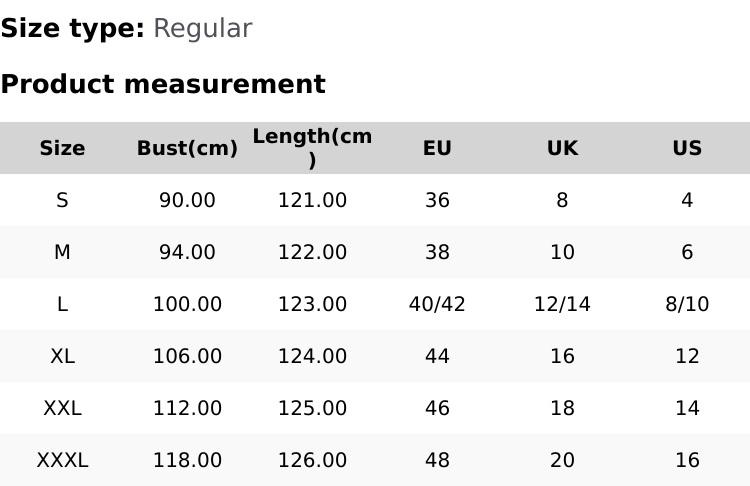Click the 100.00 bust measurement cell
This screenshot has width=750, height=486.
click(187, 304)
